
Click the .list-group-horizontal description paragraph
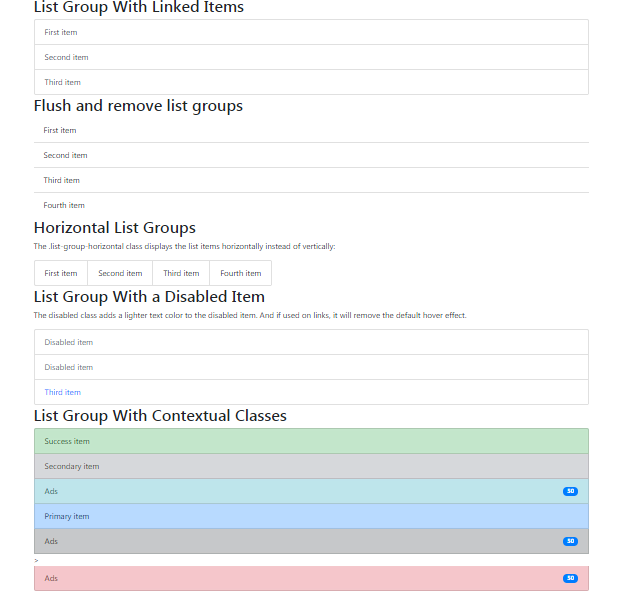pyautogui.click(x=184, y=246)
